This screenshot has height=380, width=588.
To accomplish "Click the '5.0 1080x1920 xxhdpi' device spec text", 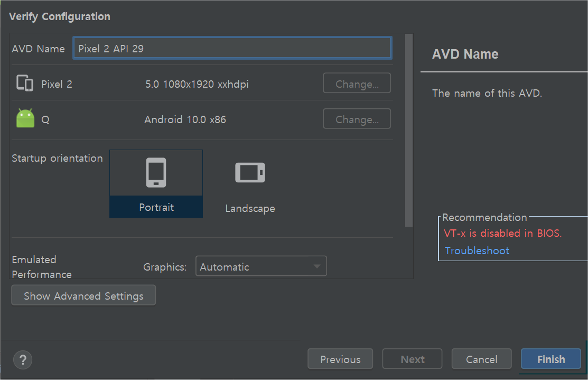I will (x=197, y=84).
